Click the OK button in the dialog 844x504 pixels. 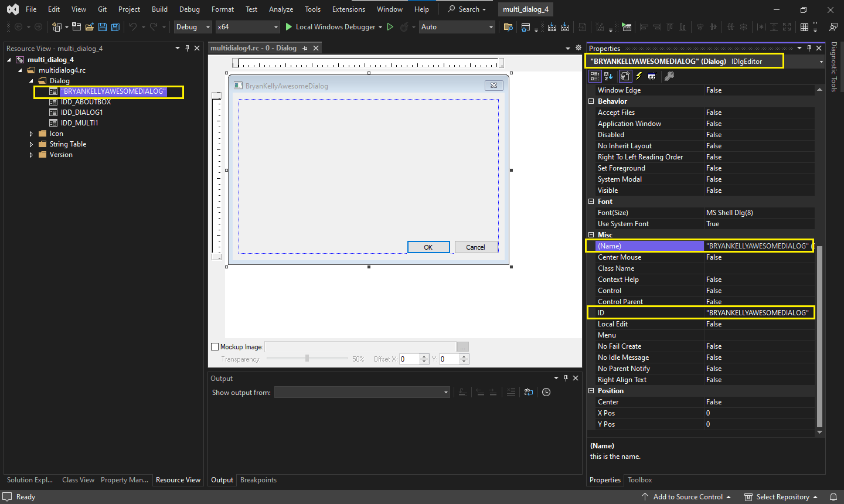pyautogui.click(x=428, y=247)
